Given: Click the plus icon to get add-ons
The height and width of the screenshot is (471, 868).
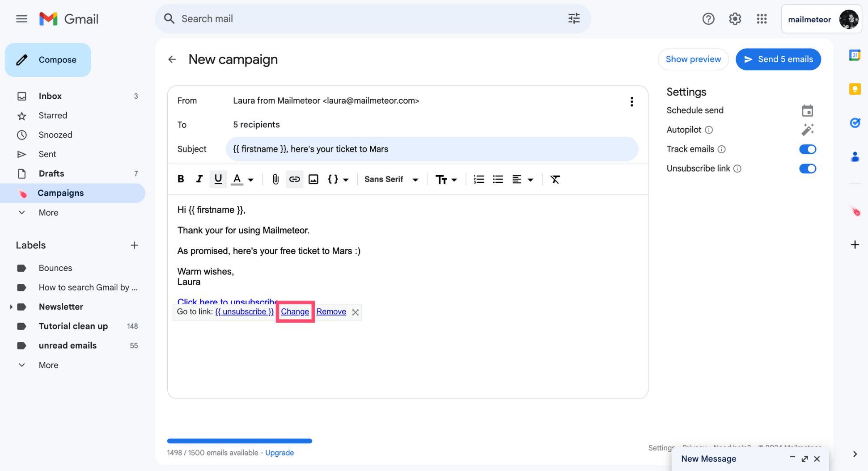Looking at the screenshot, I should [x=855, y=245].
